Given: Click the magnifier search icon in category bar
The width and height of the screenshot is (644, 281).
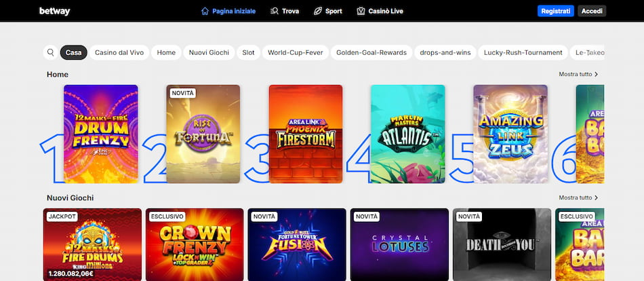Looking at the screenshot, I should point(51,53).
